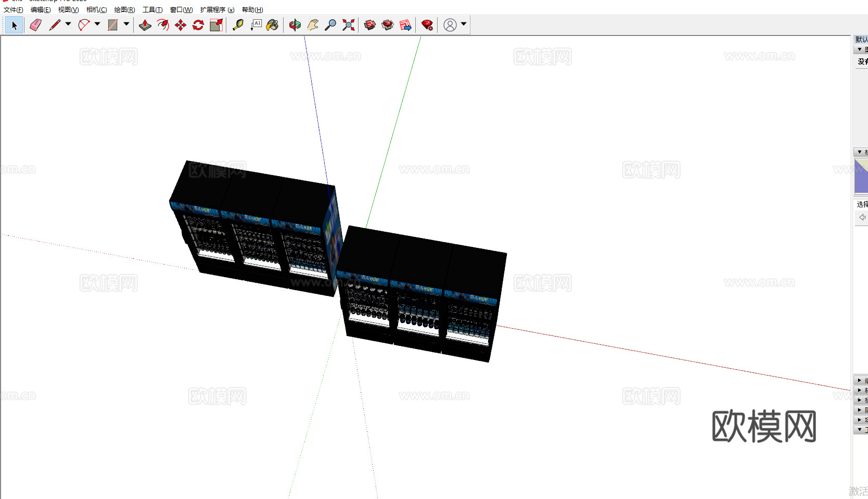Select the Text label tool
Viewport: 868px width, 499px height.
point(256,25)
